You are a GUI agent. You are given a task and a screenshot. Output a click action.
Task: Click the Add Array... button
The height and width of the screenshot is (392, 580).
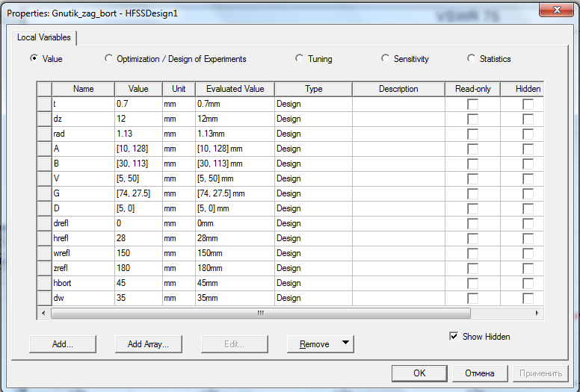(x=149, y=344)
